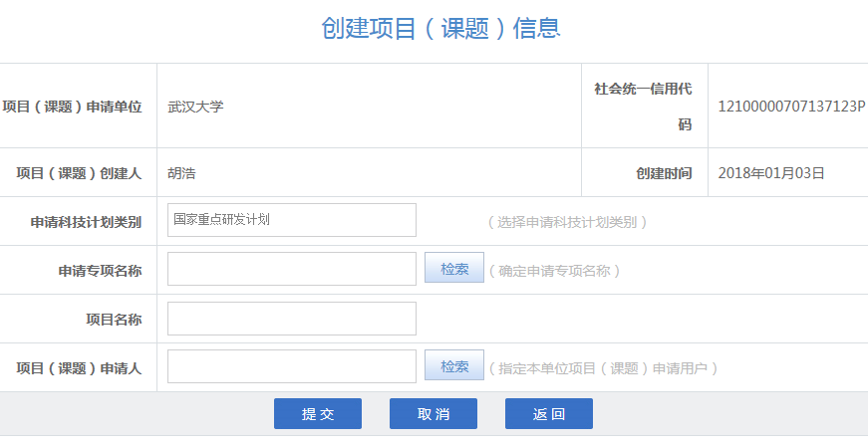Click 检索 beside 申请专项名称 field
This screenshot has width=868, height=447.
click(454, 269)
